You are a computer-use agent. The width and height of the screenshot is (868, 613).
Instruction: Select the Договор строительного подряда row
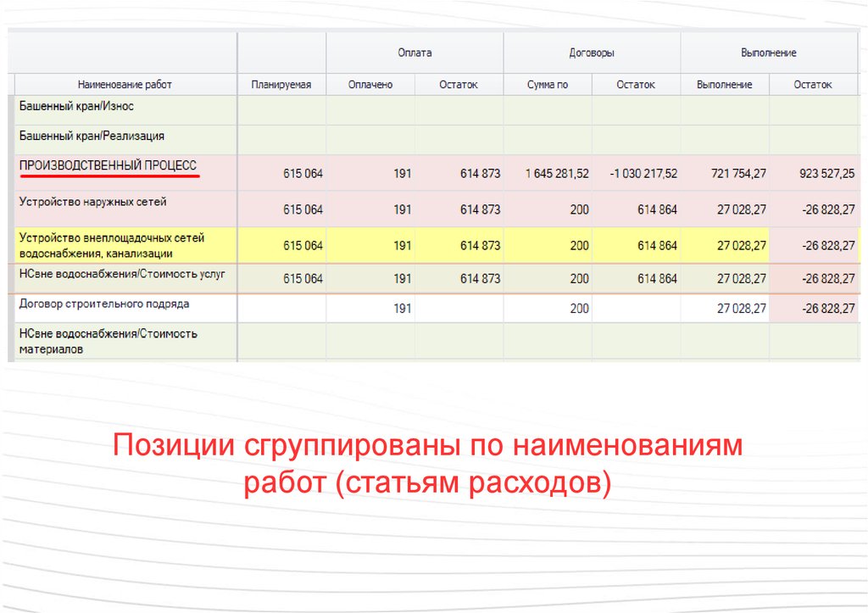[x=103, y=304]
